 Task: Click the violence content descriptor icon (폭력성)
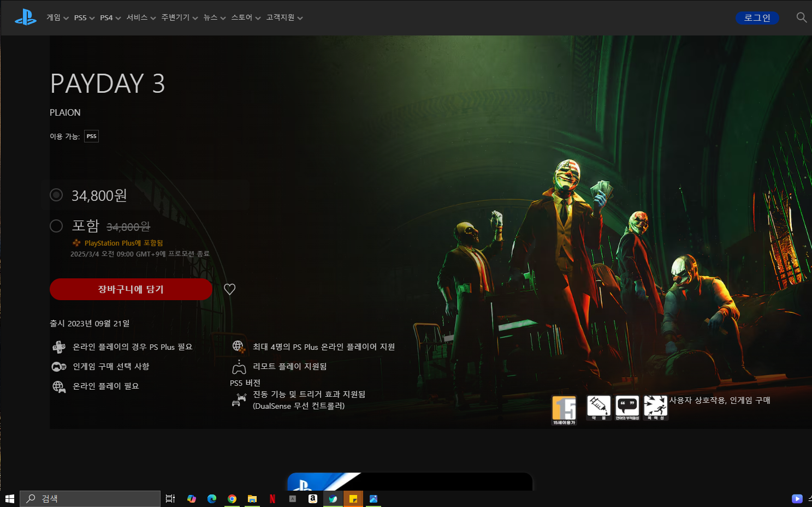(x=655, y=408)
